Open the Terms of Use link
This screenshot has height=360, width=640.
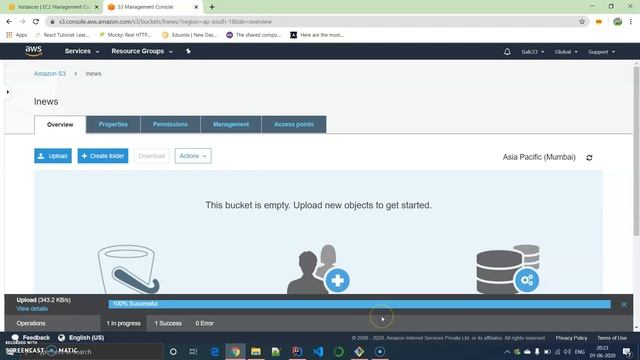pos(611,338)
